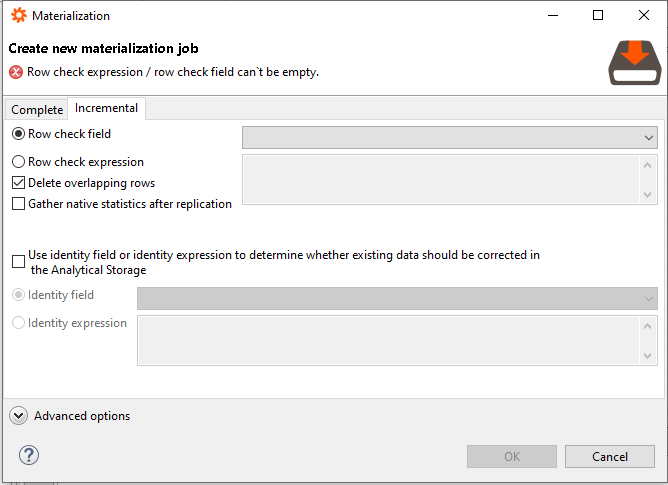668x485 pixels.
Task: Click the red error icon in header
Action: point(16,72)
